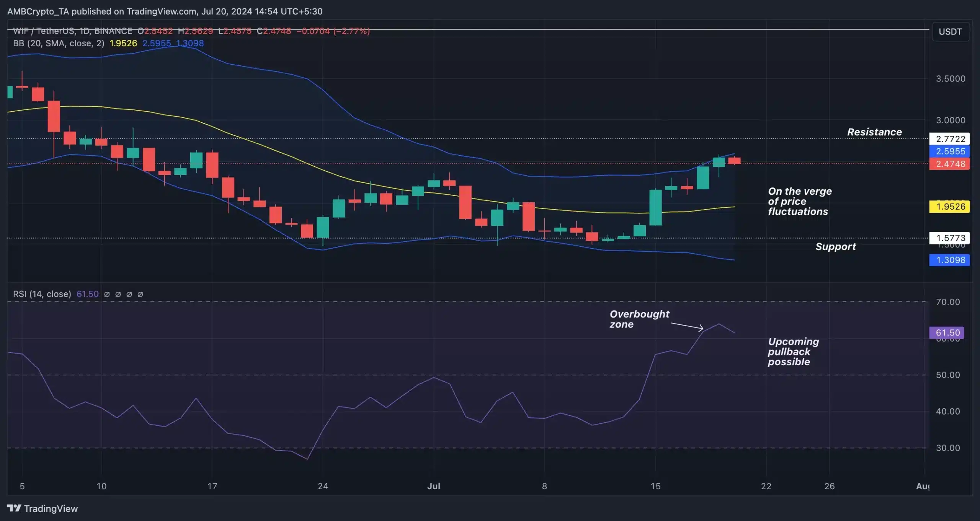Click the -0.0704 (-2.77%) change value
Viewport: 980px width, 521px height.
click(x=333, y=31)
